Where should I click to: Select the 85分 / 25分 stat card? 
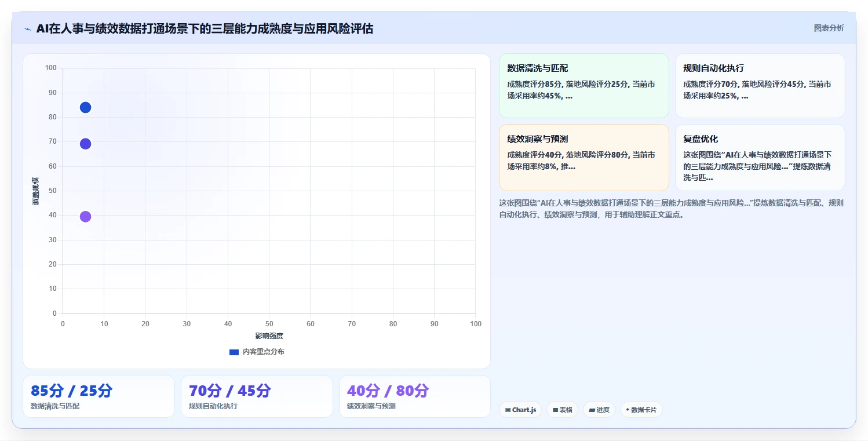click(99, 396)
